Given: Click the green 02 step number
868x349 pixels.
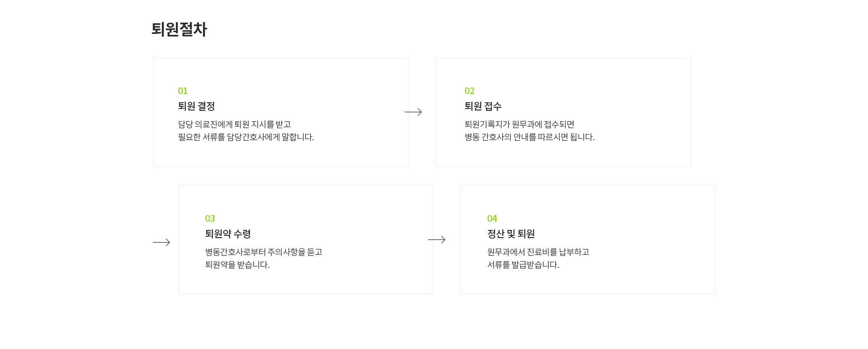Looking at the screenshot, I should pos(470,91).
